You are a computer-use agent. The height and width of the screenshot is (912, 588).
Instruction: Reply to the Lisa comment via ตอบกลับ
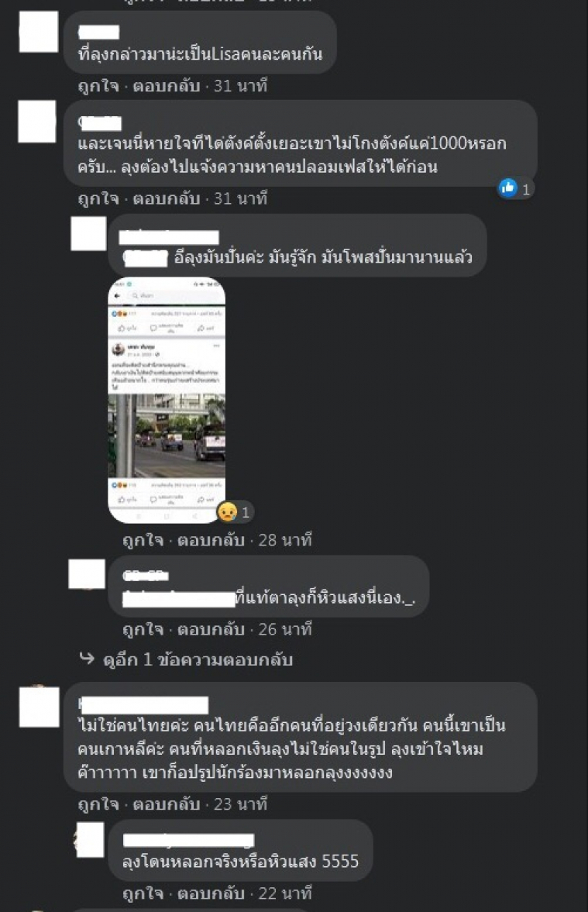click(167, 86)
